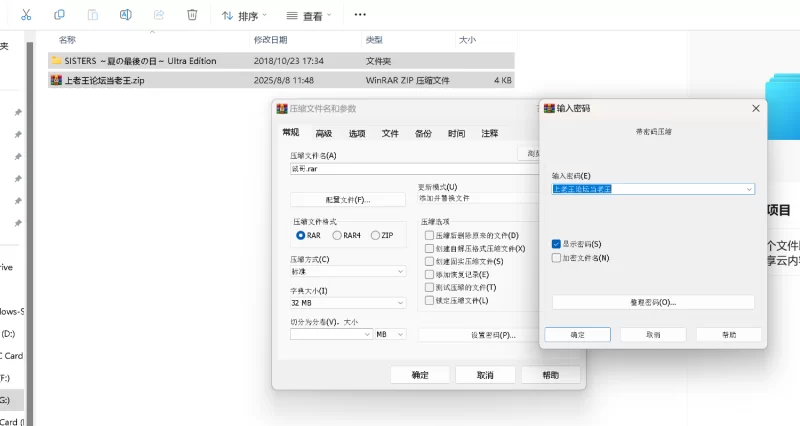The image size is (800, 426).
Task: Switch to the 选项 tab
Action: tap(357, 134)
